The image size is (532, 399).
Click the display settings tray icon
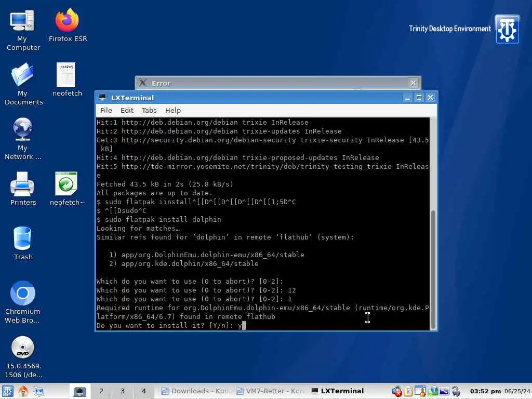[444, 392]
